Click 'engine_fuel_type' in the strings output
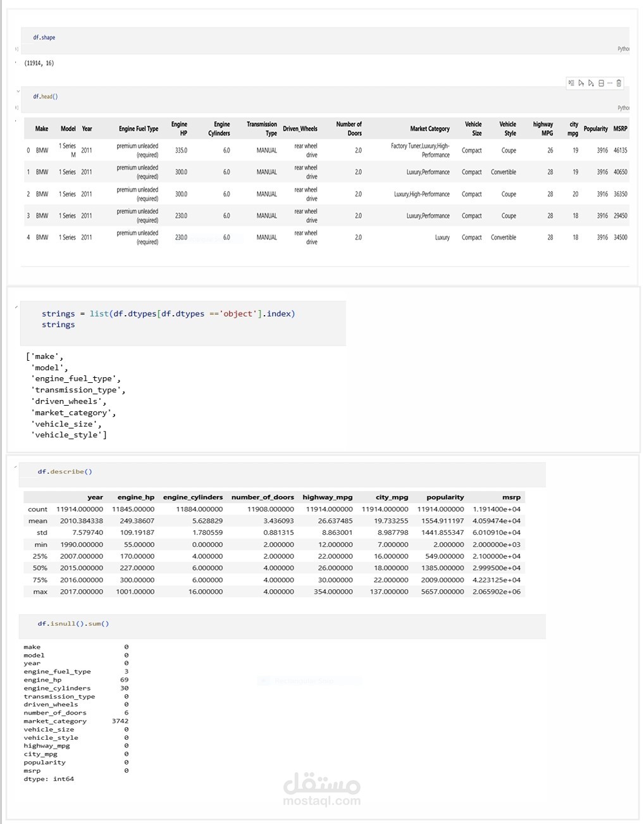Viewport: 644px width, 824px height. 75,378
